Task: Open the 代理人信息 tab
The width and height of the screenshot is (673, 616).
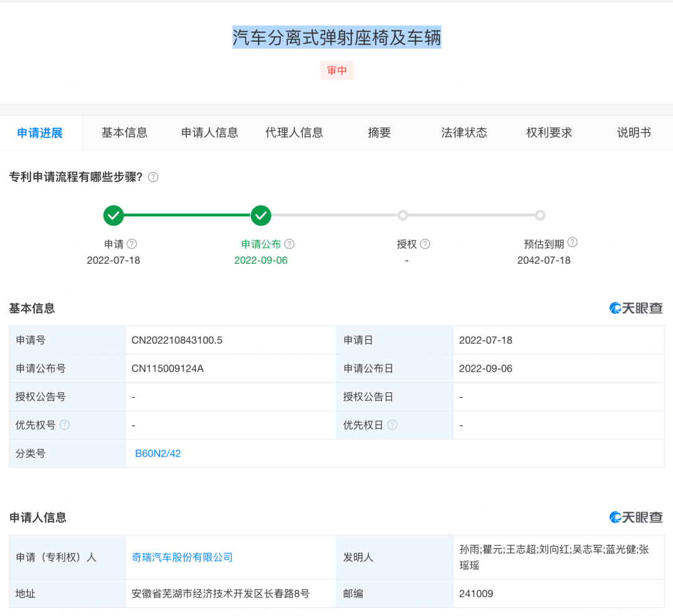Action: [294, 133]
